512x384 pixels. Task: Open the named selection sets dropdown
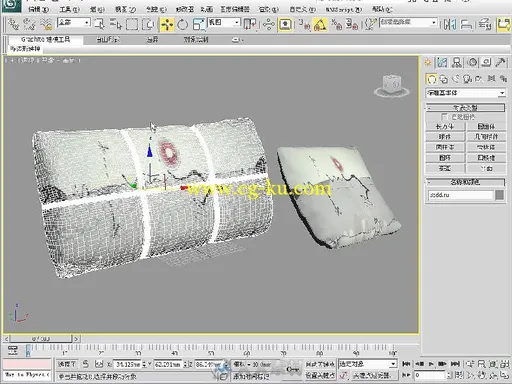(x=408, y=22)
